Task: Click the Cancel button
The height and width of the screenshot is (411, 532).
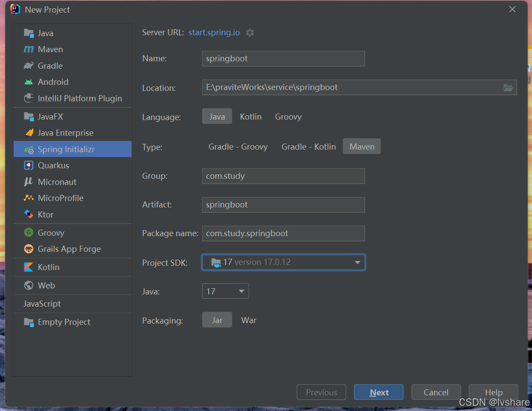Action: (436, 392)
